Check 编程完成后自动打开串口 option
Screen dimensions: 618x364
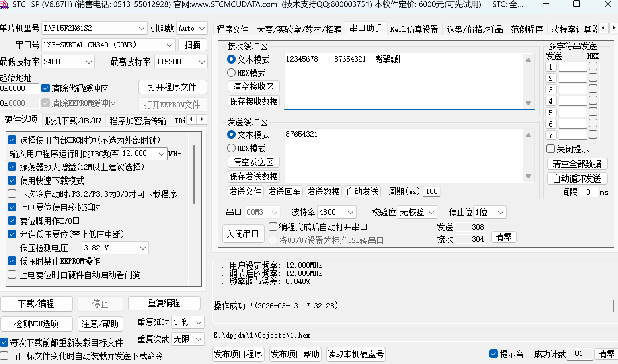pos(273,227)
